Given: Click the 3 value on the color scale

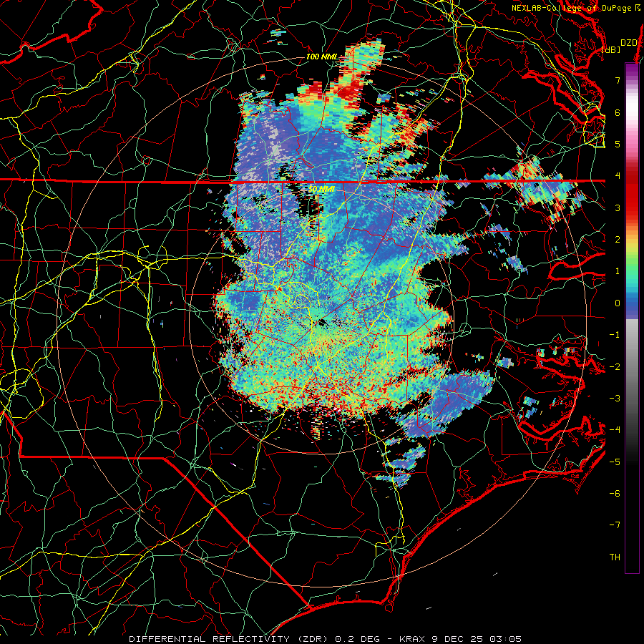Looking at the screenshot, I should [x=618, y=208].
